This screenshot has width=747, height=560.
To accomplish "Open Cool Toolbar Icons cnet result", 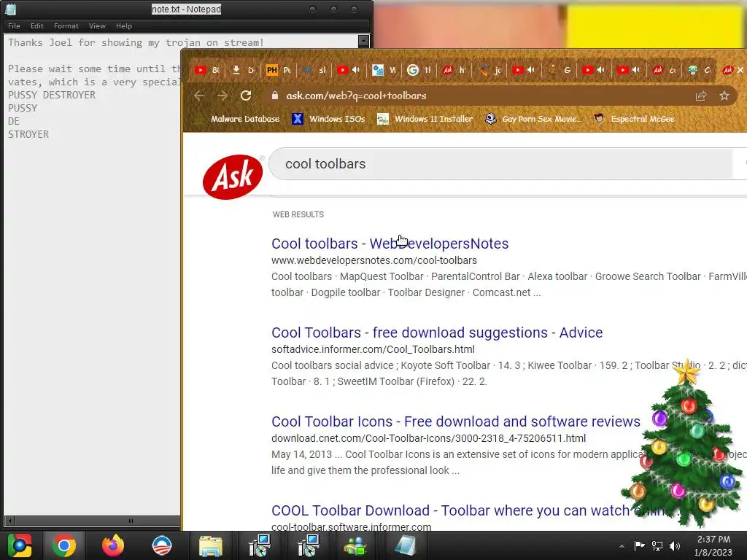I will point(456,421).
